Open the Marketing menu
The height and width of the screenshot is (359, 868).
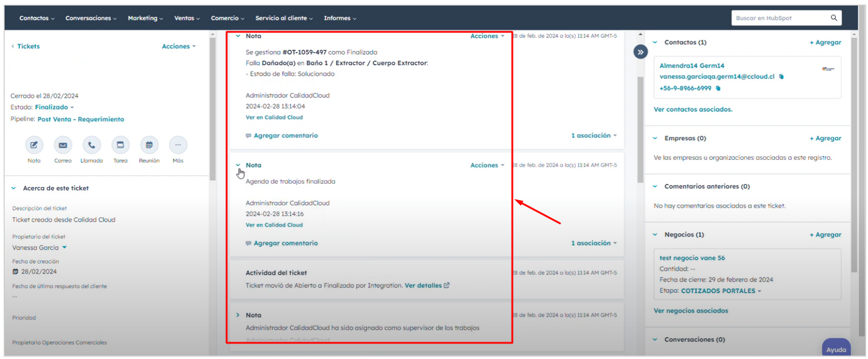145,18
